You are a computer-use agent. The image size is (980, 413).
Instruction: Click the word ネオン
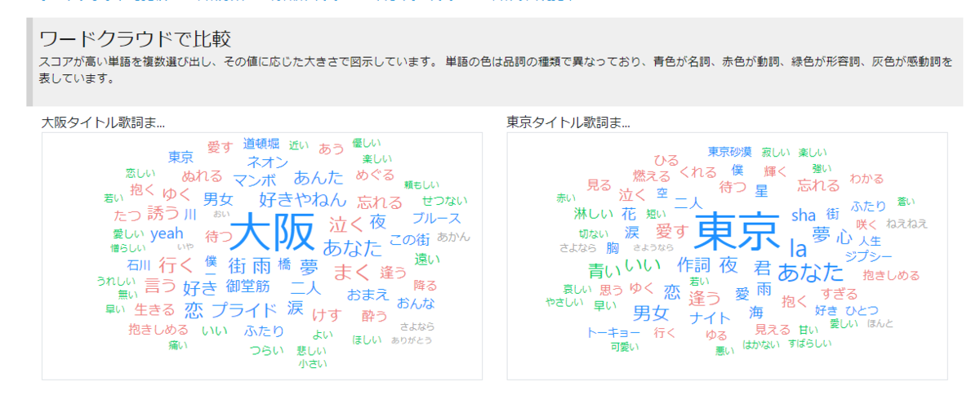267,162
